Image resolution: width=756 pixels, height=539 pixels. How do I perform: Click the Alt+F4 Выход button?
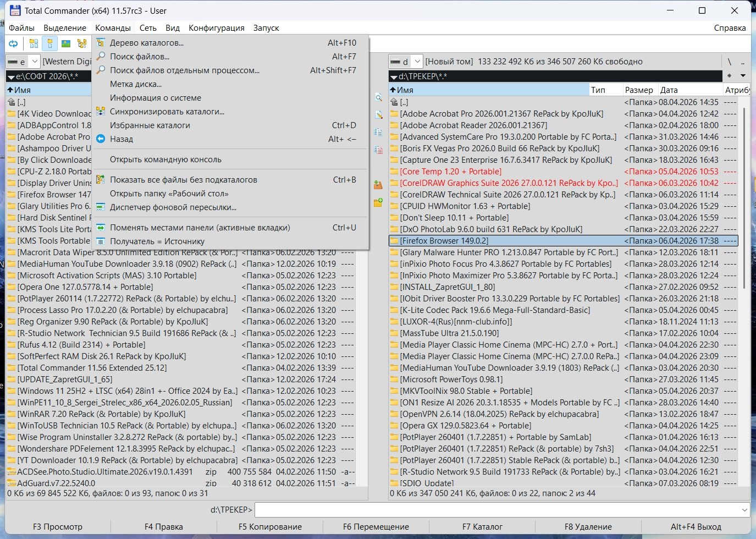tap(696, 527)
